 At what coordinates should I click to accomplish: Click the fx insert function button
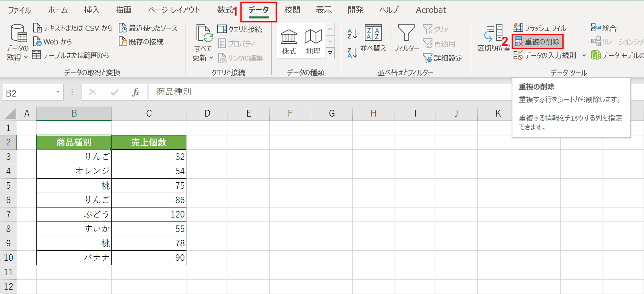coord(136,92)
